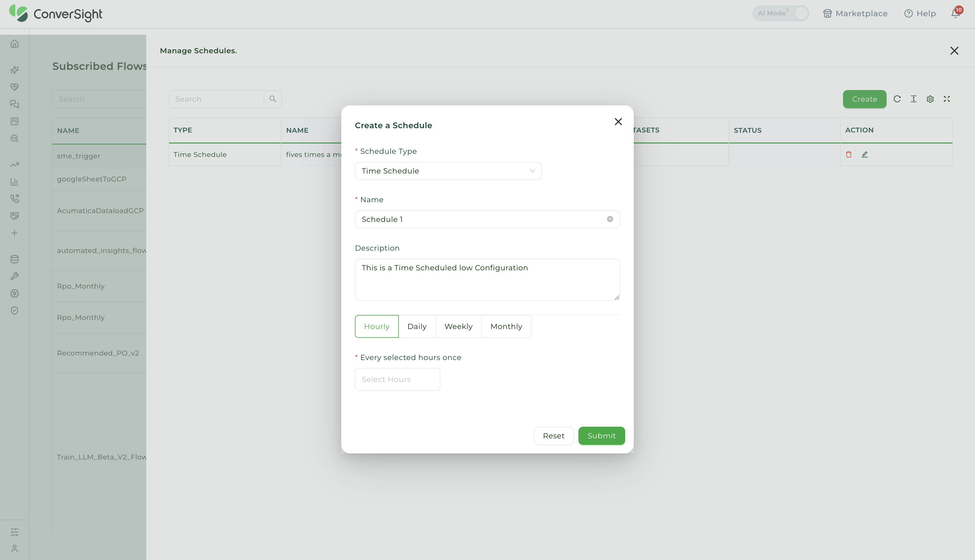Open the chat bubbles icon in sidebar
The width and height of the screenshot is (975, 560).
(15, 104)
